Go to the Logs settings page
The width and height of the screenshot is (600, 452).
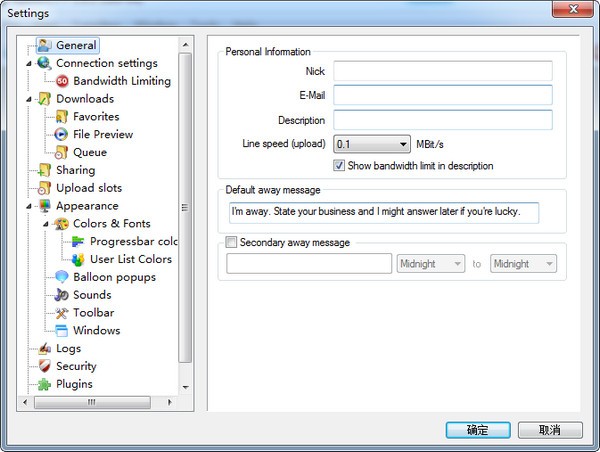click(68, 348)
